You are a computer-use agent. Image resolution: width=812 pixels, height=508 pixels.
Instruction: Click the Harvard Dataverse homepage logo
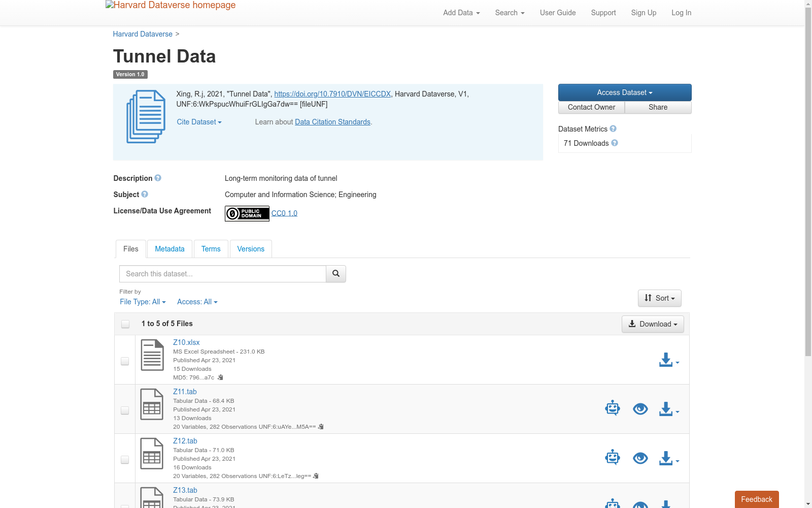click(171, 6)
